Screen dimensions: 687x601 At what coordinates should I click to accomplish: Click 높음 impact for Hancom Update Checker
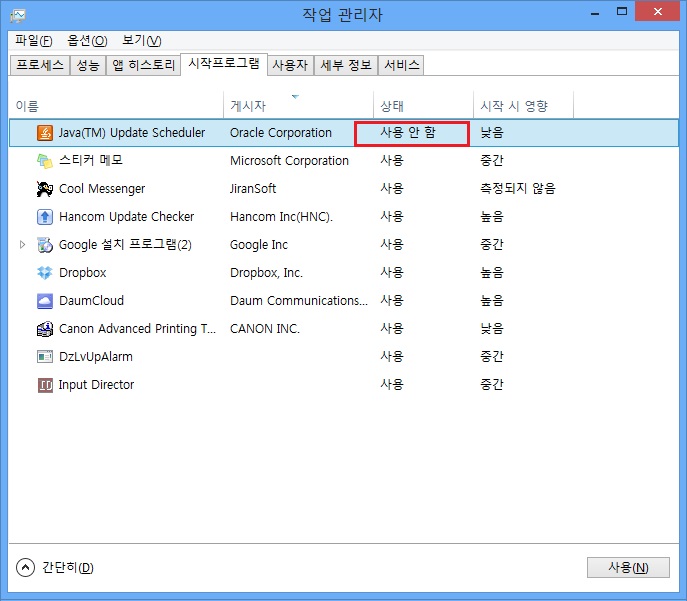point(492,217)
